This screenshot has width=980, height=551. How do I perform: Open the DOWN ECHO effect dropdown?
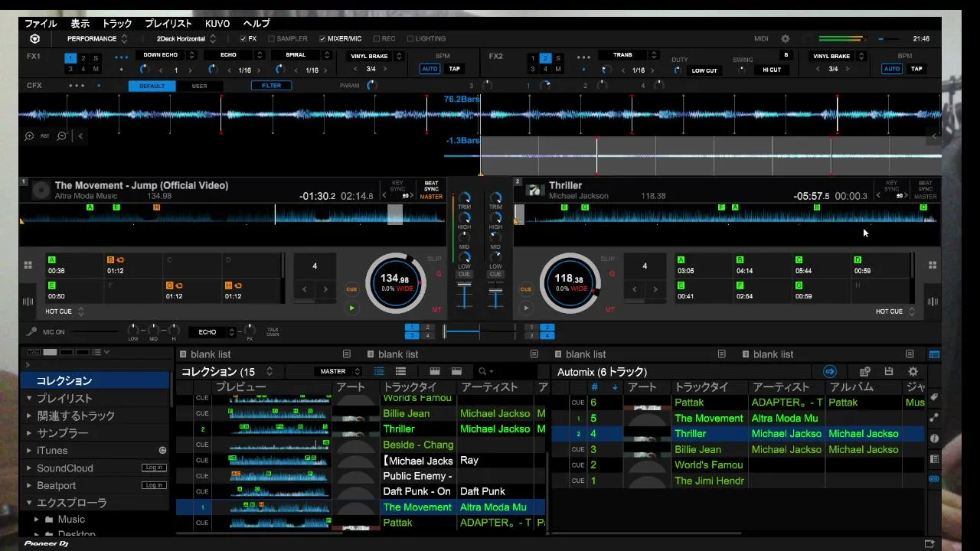(165, 55)
